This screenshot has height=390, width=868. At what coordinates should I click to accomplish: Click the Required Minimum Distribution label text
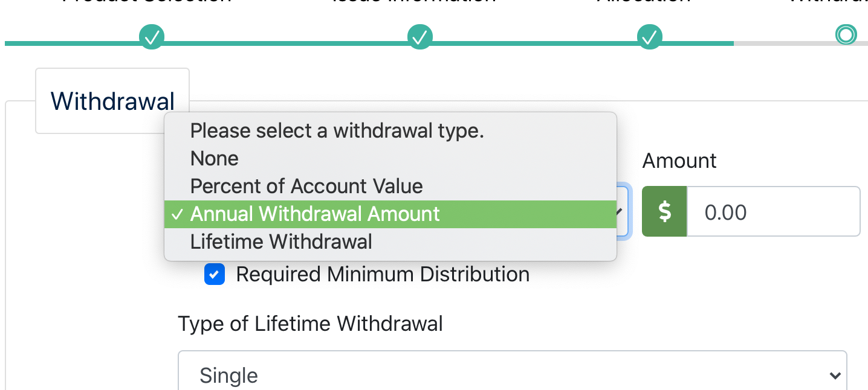[383, 274]
